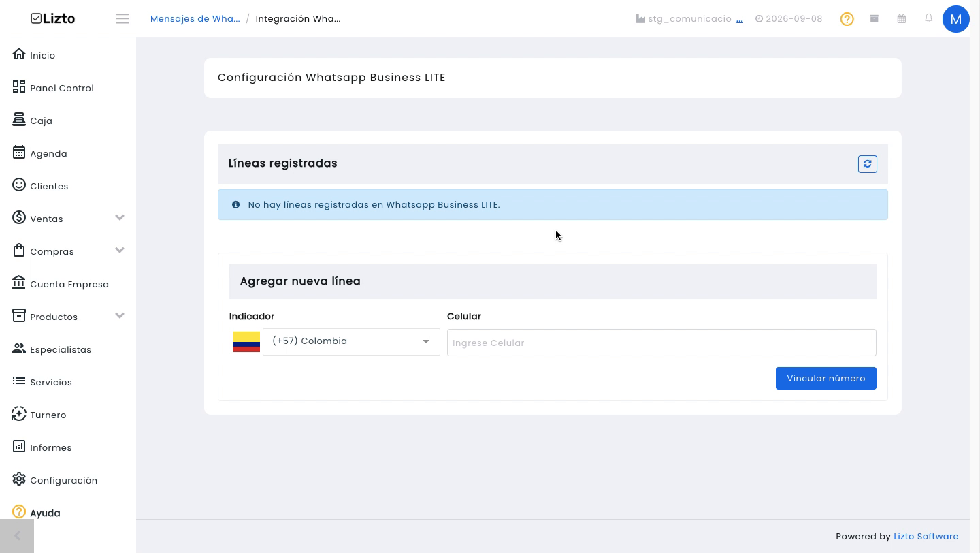Toggle the hamburger menu icon
The image size is (980, 553).
coord(122,19)
